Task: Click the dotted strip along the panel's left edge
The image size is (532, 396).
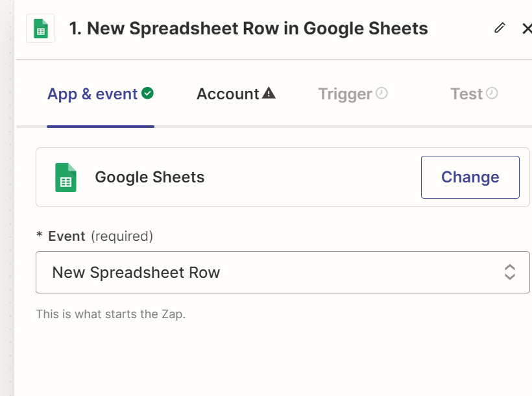Action: tap(7, 195)
